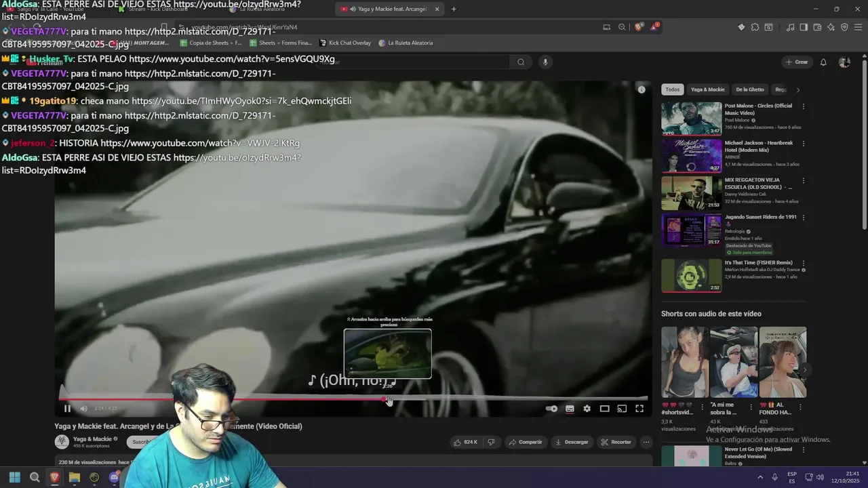Click the YouTube search magnifier button
Screen dimensions: 868x488
click(x=521, y=62)
